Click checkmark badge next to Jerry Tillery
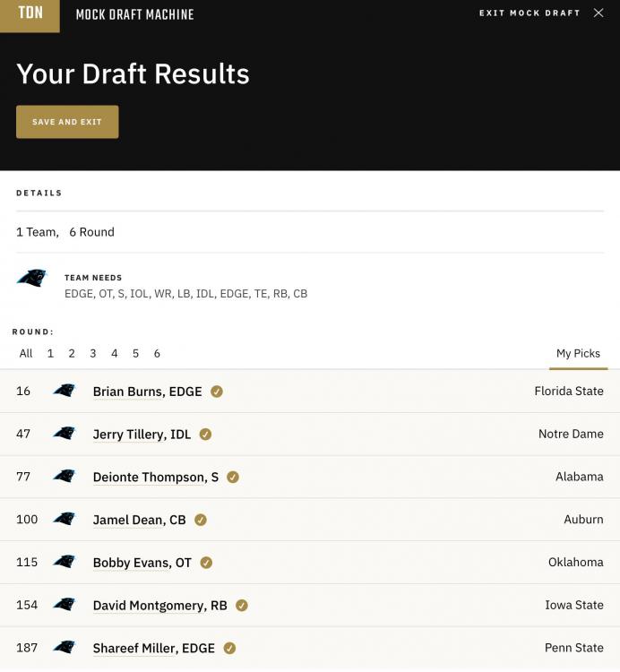This screenshot has width=620, height=672. click(x=205, y=435)
